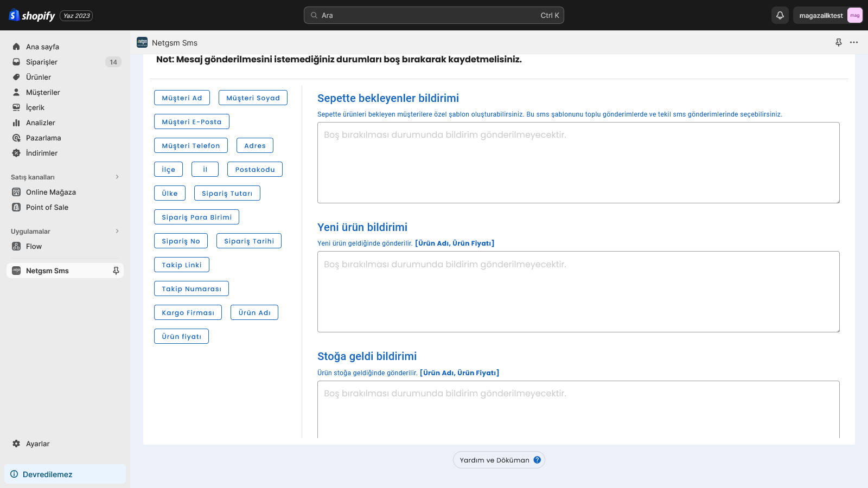Unpin Netgsm Sms in the sidebar
The width and height of the screenshot is (868, 488).
tap(116, 271)
